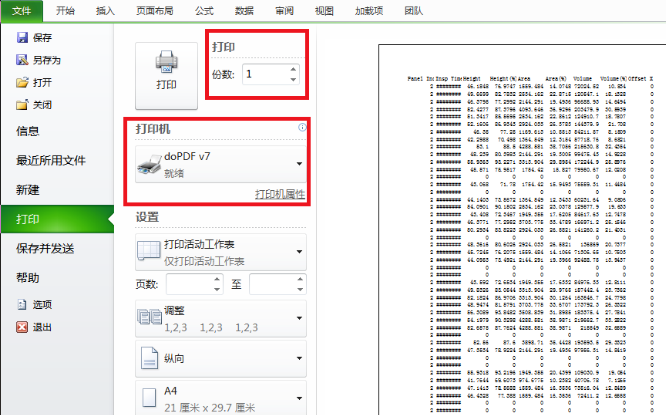The height and width of the screenshot is (415, 666).
Task: Open the 纵向 orientation dropdown
Action: [221, 359]
